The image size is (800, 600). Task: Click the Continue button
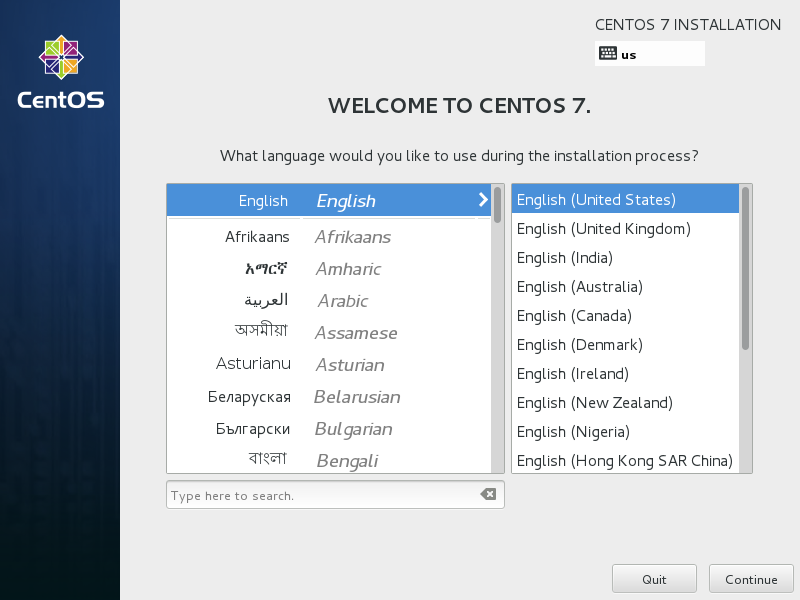pos(751,579)
